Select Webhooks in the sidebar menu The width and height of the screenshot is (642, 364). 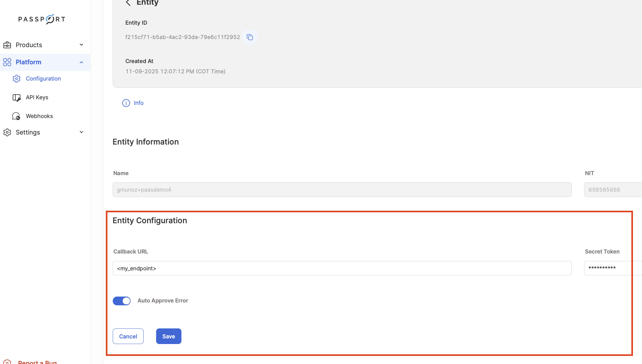[39, 116]
